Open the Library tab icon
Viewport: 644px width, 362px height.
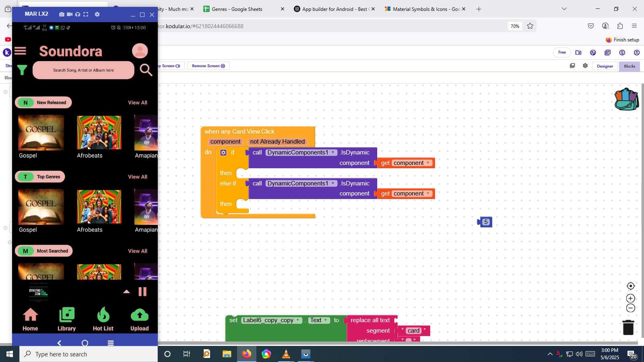67,315
